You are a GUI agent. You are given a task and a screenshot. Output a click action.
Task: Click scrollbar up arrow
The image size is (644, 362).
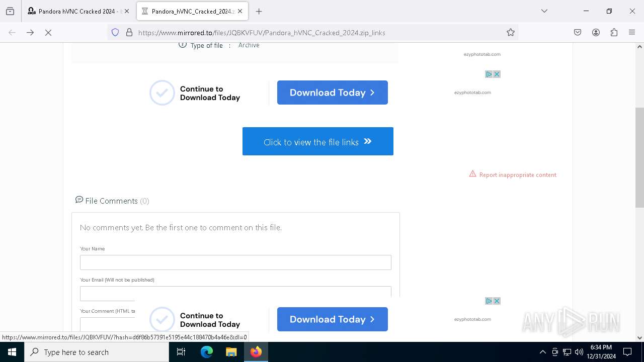tap(639, 47)
